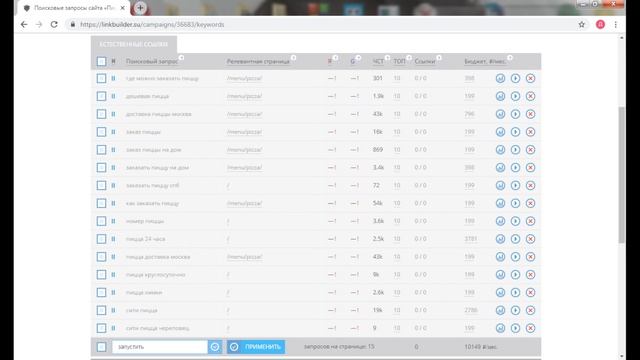640x360 pixels.
Task: Sort by the 'Бюджет' column header
Action: [485, 61]
